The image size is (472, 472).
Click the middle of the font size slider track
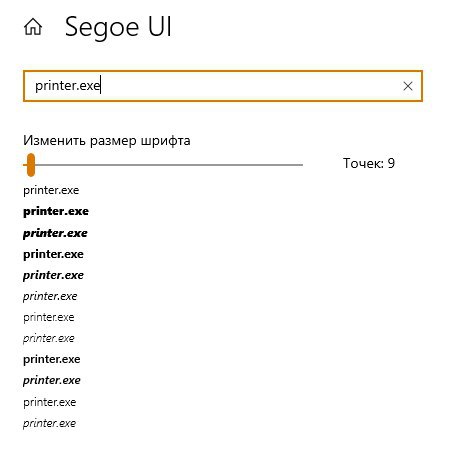pos(163,165)
